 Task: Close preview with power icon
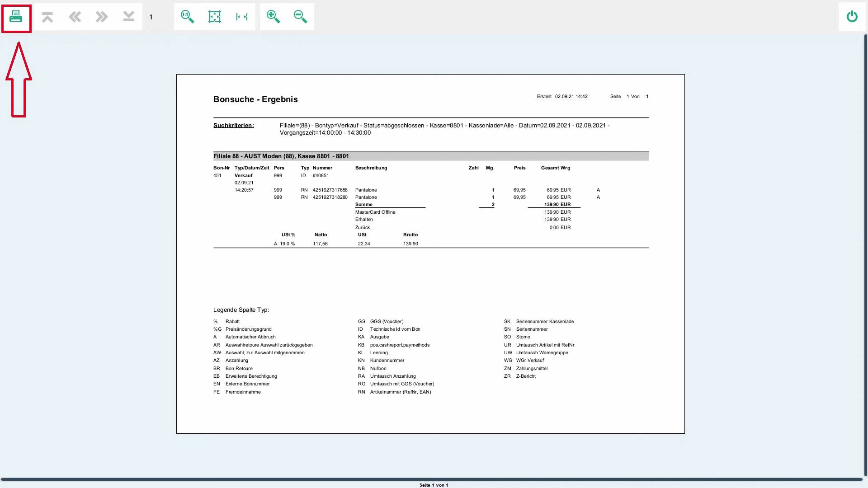point(852,17)
